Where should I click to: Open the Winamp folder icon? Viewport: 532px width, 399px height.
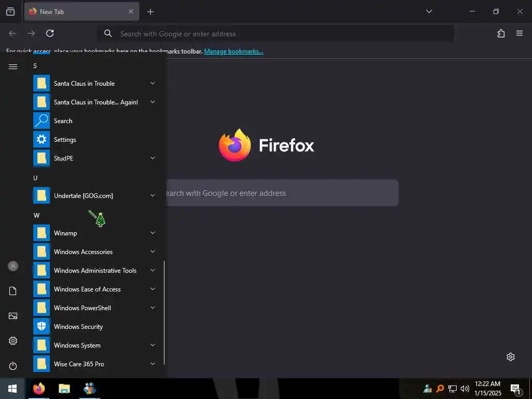click(x=42, y=233)
